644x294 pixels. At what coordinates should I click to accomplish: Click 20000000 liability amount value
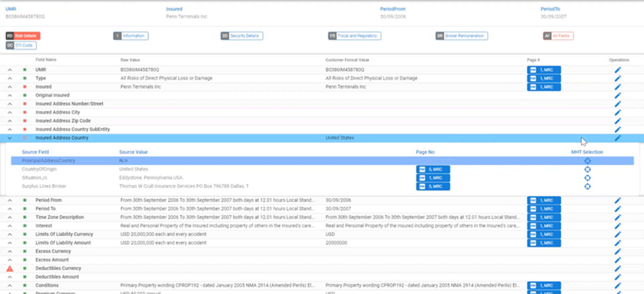click(336, 243)
